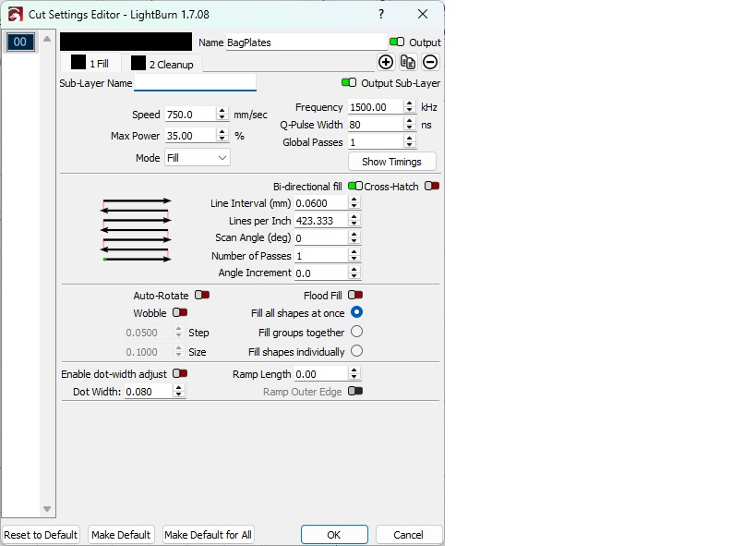Click the Frequency field 1500.00
The height and width of the screenshot is (546, 756).
click(x=376, y=106)
